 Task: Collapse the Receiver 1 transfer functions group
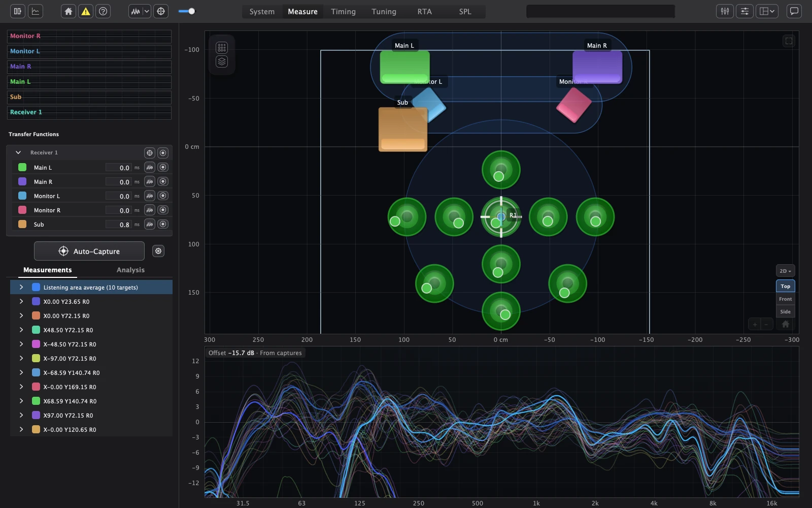click(18, 152)
